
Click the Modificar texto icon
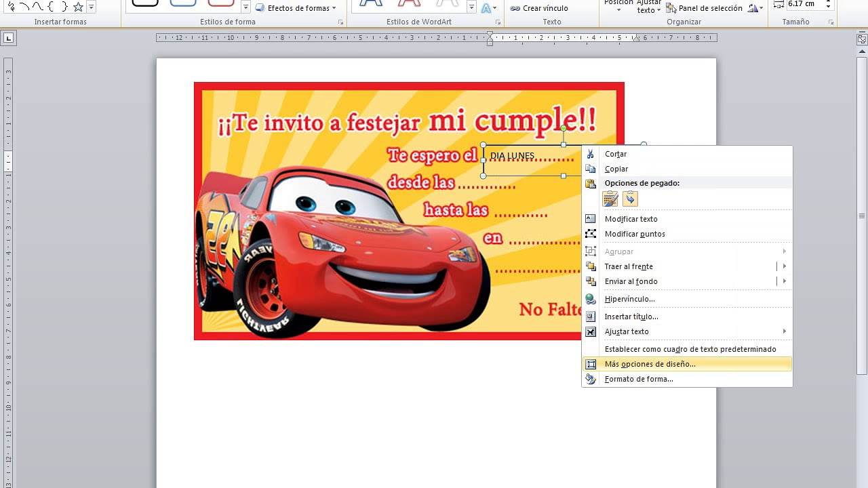591,219
